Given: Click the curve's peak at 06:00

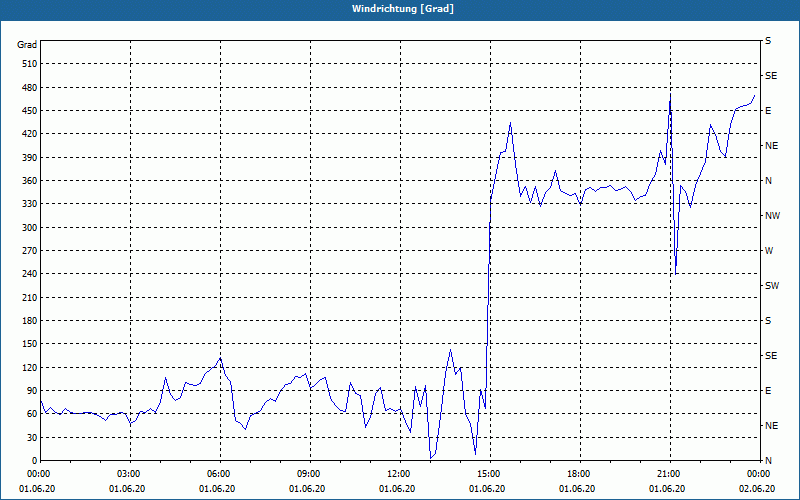Looking at the screenshot, I should pos(220,358).
